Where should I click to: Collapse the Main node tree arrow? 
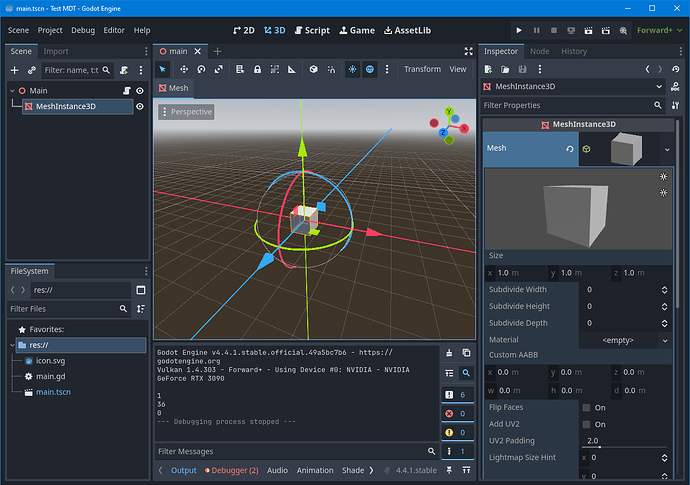click(12, 91)
